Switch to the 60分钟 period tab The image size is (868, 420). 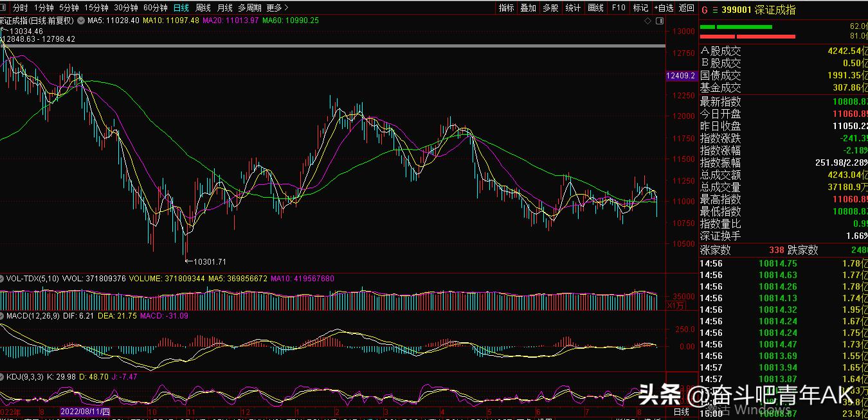[156, 8]
